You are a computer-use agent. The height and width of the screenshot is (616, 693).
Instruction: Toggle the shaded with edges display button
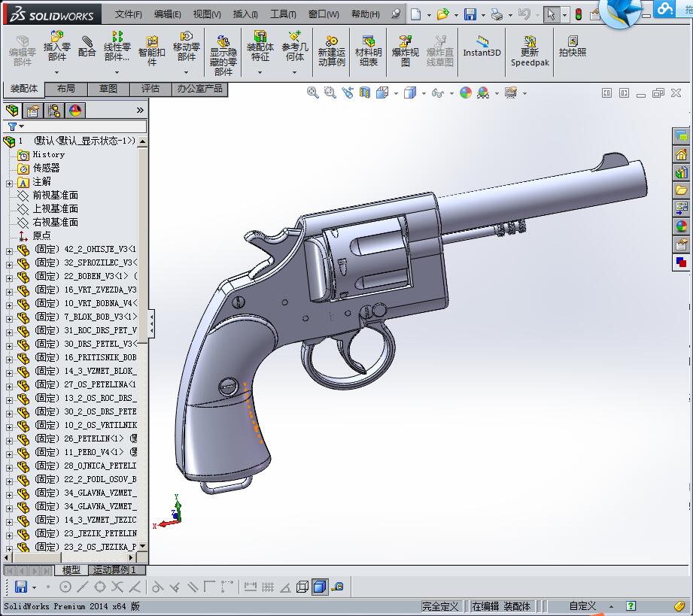320,587
